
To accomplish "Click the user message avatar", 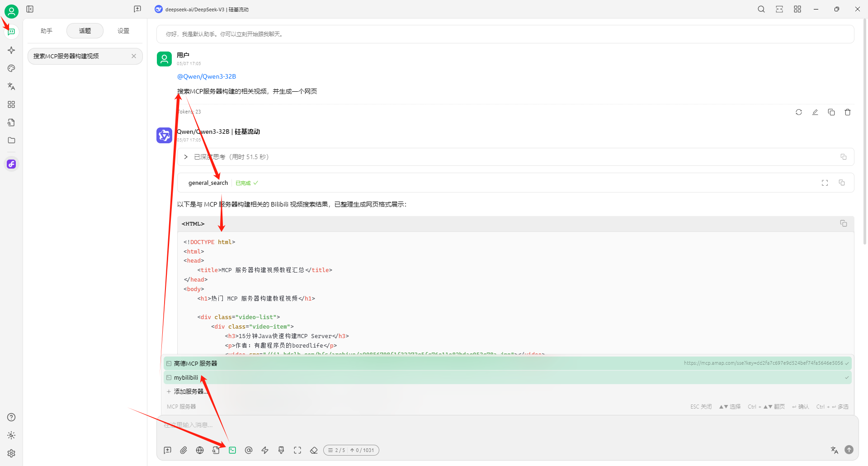I will pos(164,59).
